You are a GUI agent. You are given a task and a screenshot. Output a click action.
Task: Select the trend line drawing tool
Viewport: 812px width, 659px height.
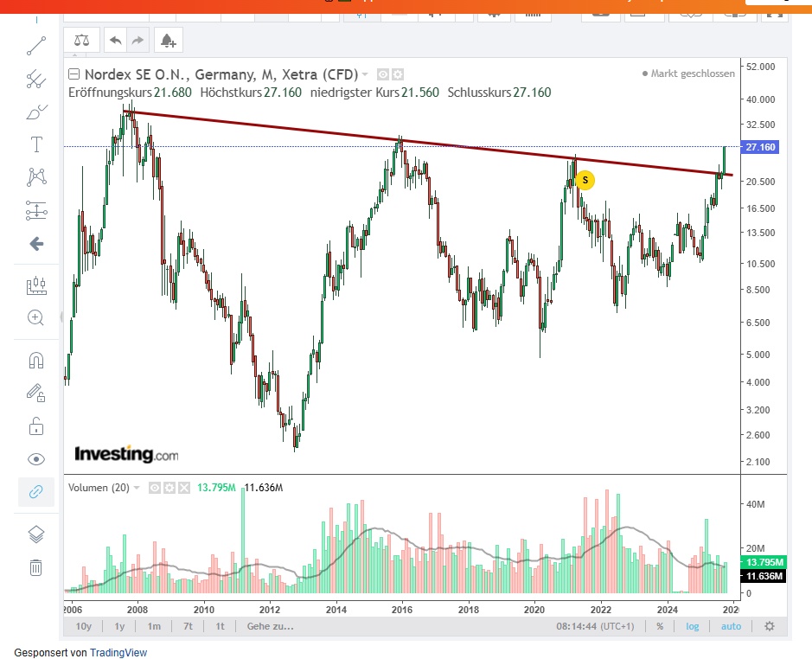(36, 46)
